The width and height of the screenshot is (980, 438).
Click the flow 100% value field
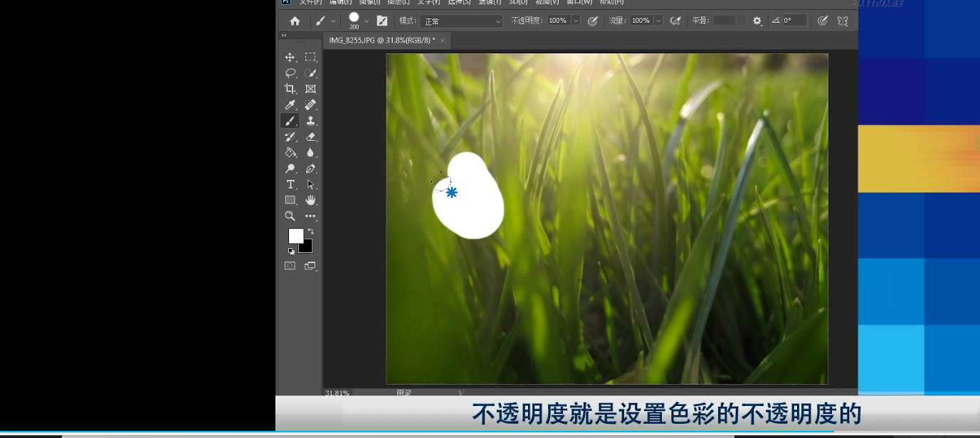point(641,21)
